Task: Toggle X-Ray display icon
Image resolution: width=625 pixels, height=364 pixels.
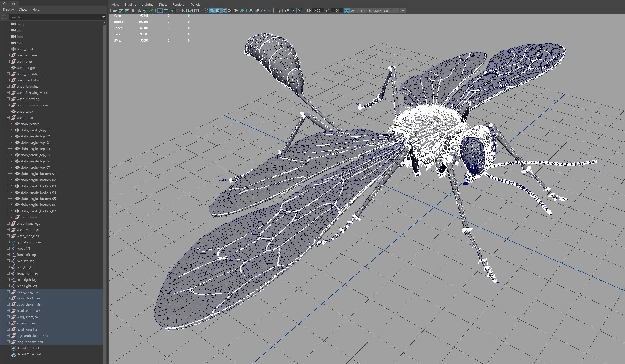Action: 287,11
